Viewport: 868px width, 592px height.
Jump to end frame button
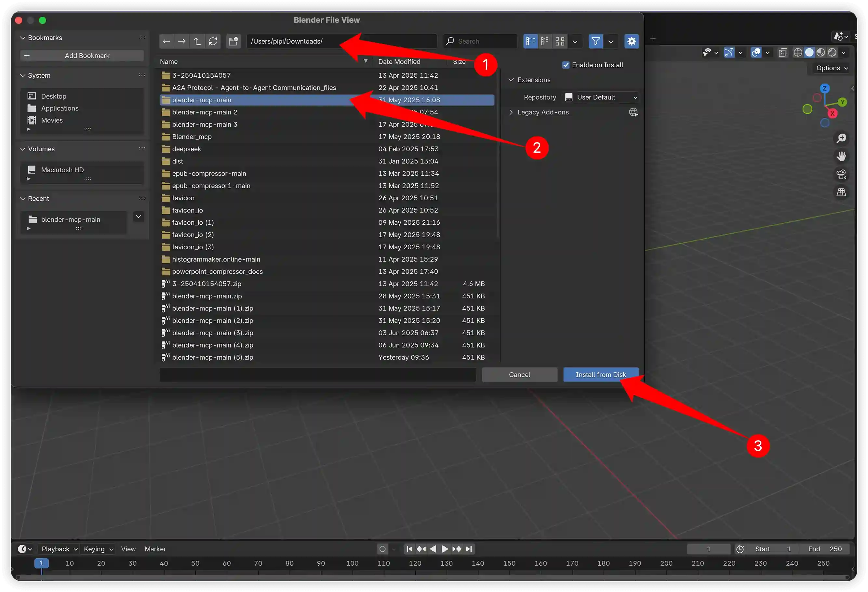tap(469, 549)
